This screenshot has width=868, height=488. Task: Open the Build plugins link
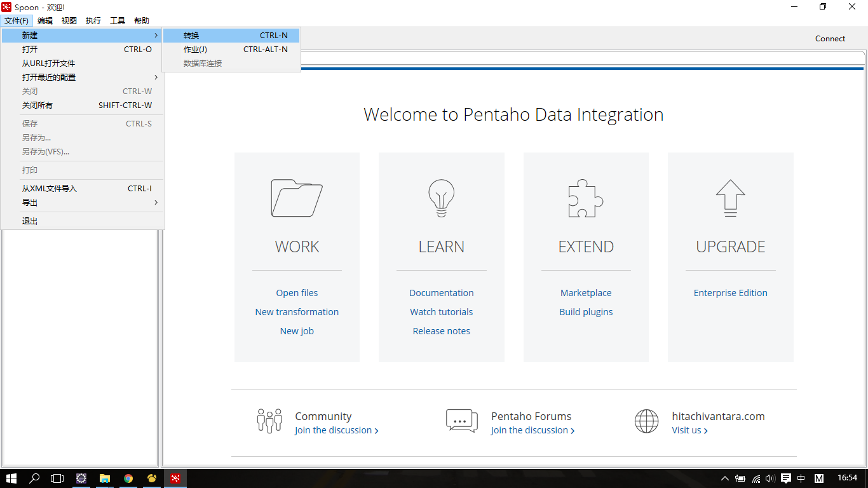(x=586, y=312)
